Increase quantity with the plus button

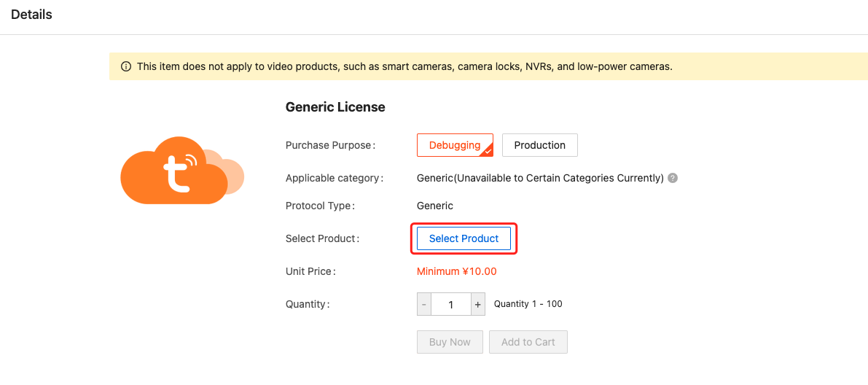pyautogui.click(x=478, y=304)
